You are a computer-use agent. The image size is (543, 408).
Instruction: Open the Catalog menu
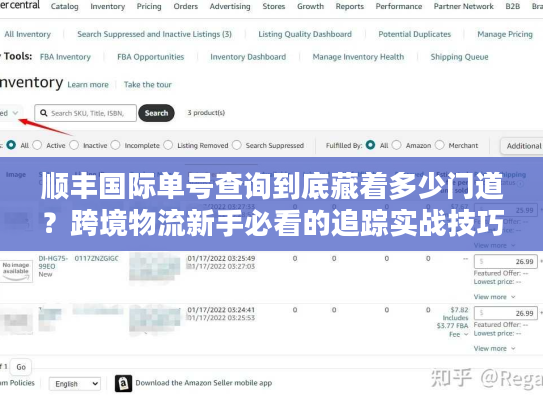point(64,6)
